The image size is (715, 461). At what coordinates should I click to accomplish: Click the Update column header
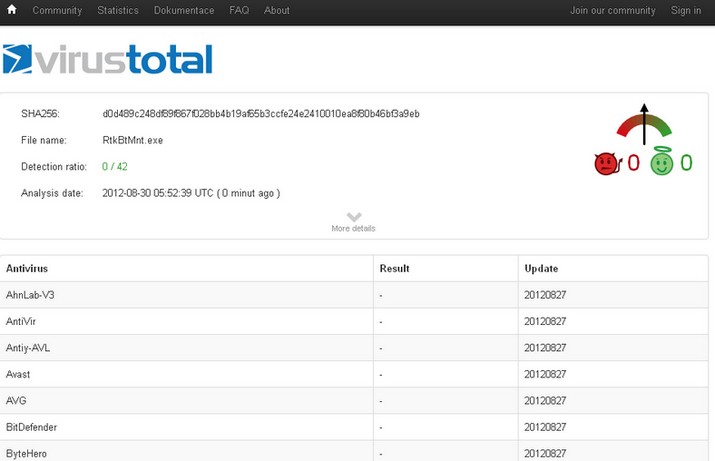point(541,269)
